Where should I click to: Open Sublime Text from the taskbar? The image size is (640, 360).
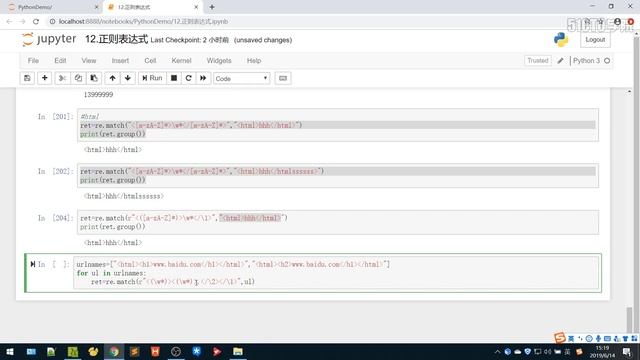click(x=135, y=351)
